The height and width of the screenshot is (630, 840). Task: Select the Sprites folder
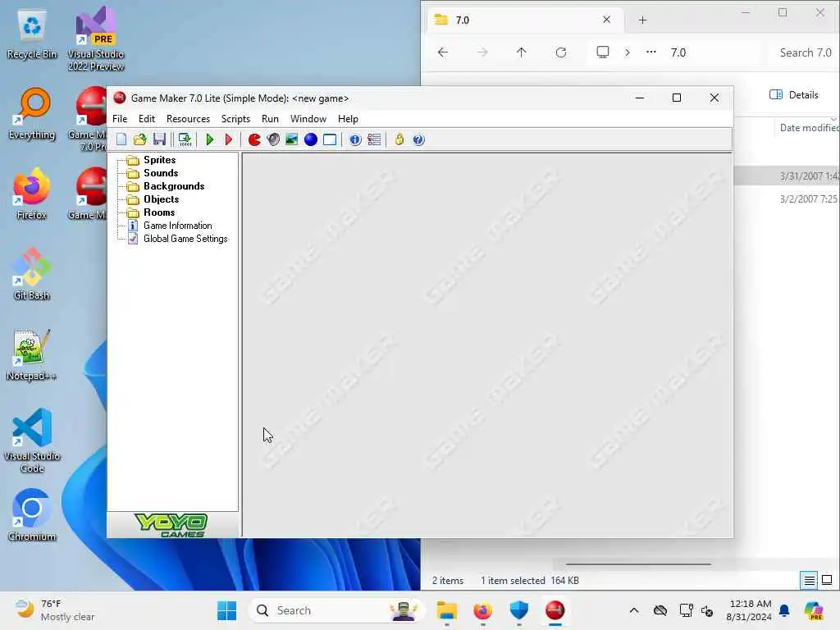point(159,160)
